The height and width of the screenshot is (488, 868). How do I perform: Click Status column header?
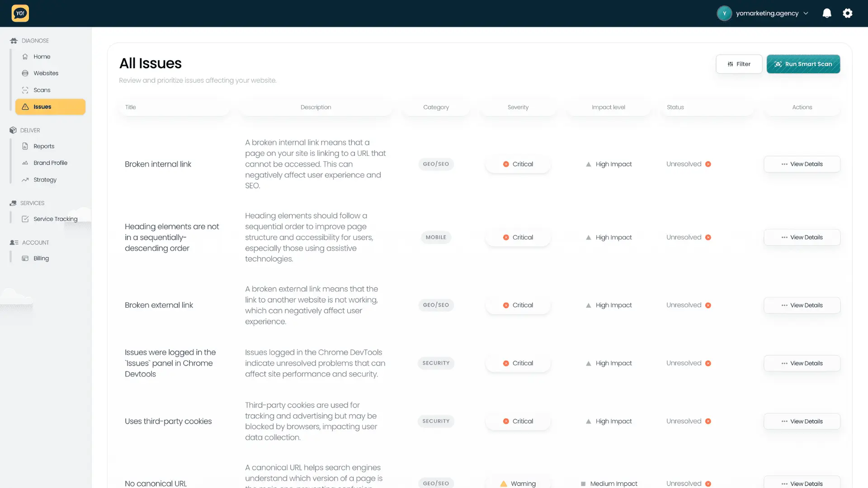coord(675,107)
